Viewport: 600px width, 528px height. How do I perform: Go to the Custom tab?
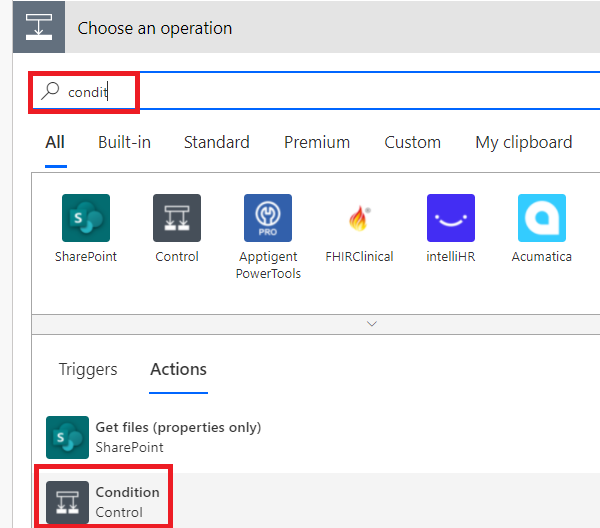pos(412,142)
